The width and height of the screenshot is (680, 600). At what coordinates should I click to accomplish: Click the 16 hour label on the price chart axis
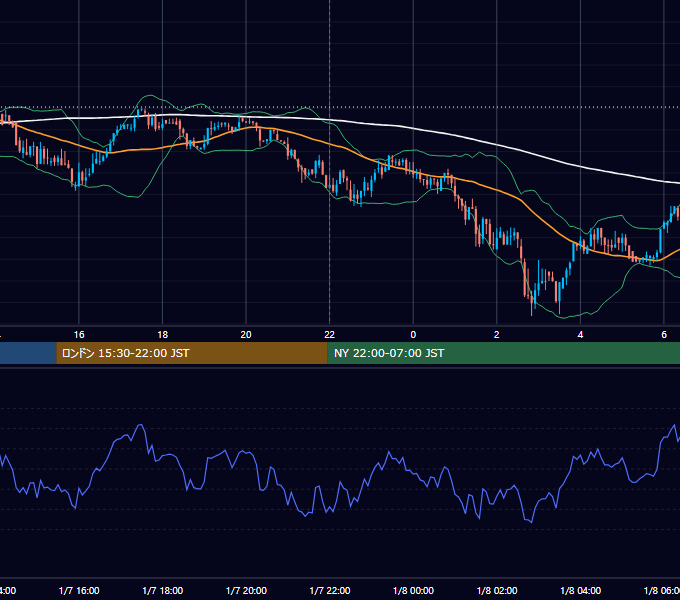tap(79, 335)
